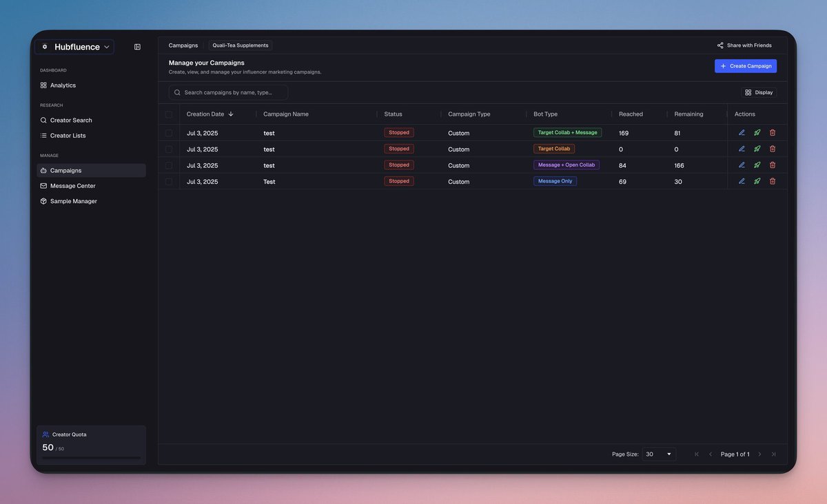This screenshot has height=504, width=827.
Task: Go to the next page arrow
Action: pyautogui.click(x=759, y=454)
